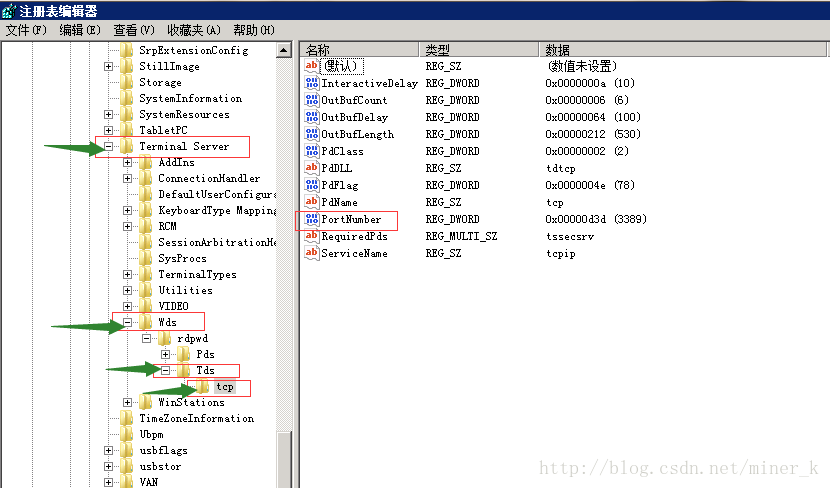The image size is (830, 488).
Task: Click the AddIns folder icon
Action: [146, 162]
